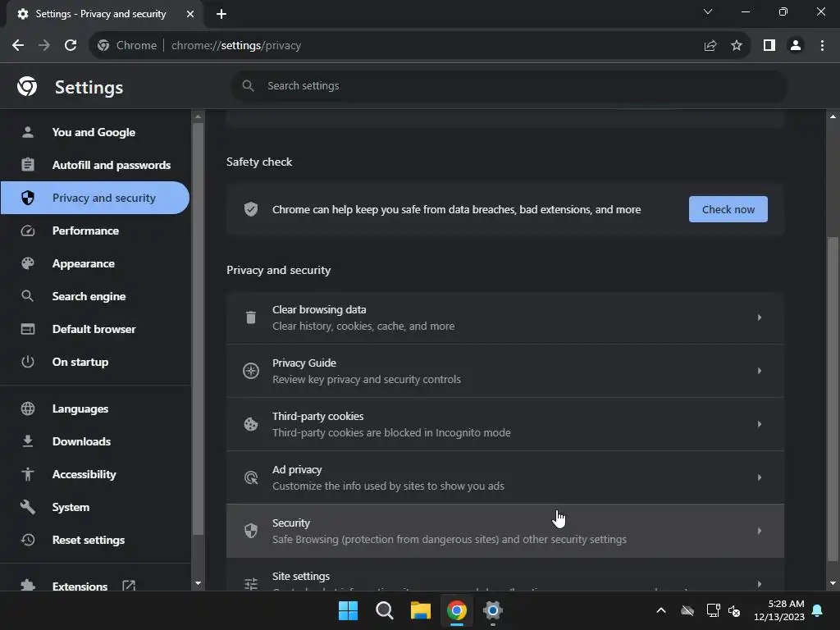Open the Chrome three-dot menu

click(822, 46)
